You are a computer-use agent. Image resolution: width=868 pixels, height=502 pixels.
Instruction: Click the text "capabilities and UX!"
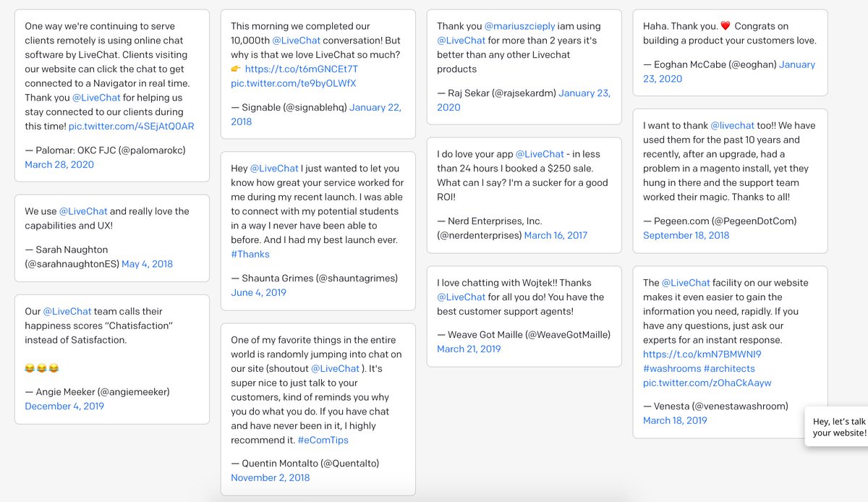[69, 226]
